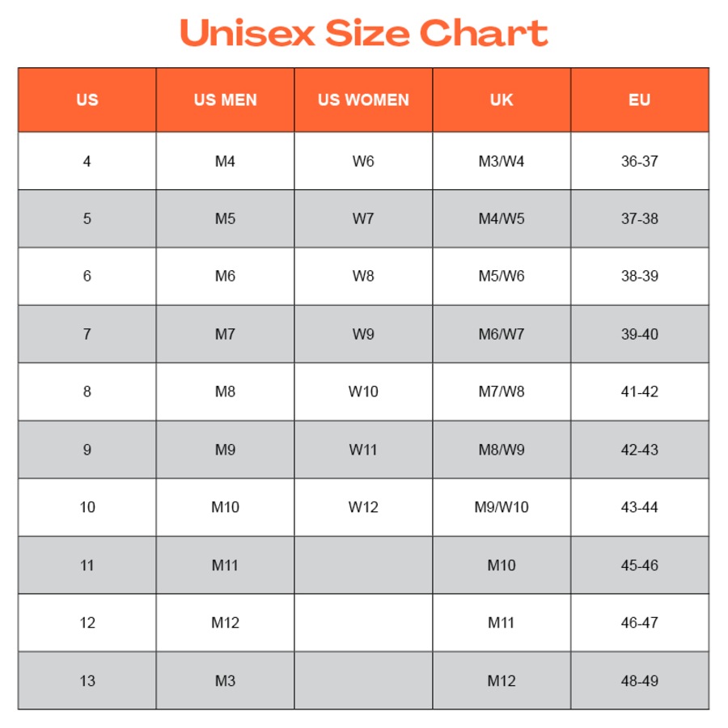Screen dimensions: 728x728
Task: Select the US column header
Action: [x=87, y=100]
